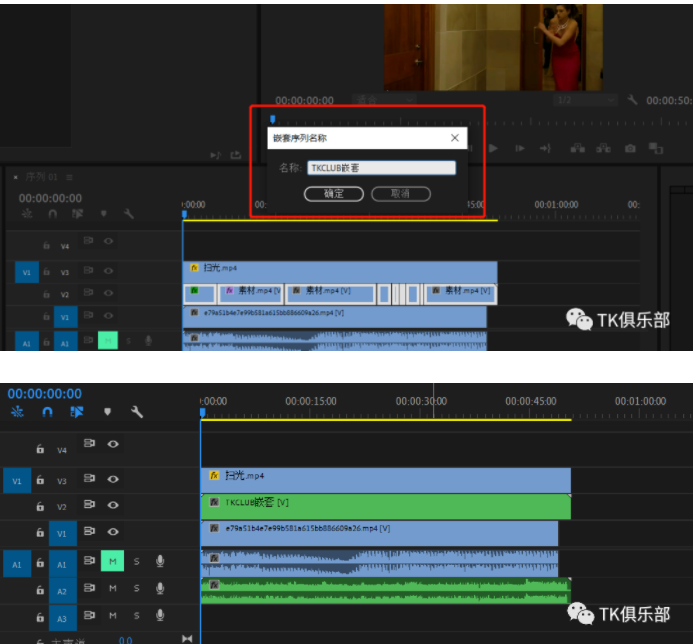The width and height of the screenshot is (697, 644).
Task: Toggle sync lock for A3 in lower timeline
Action: [x=89, y=615]
